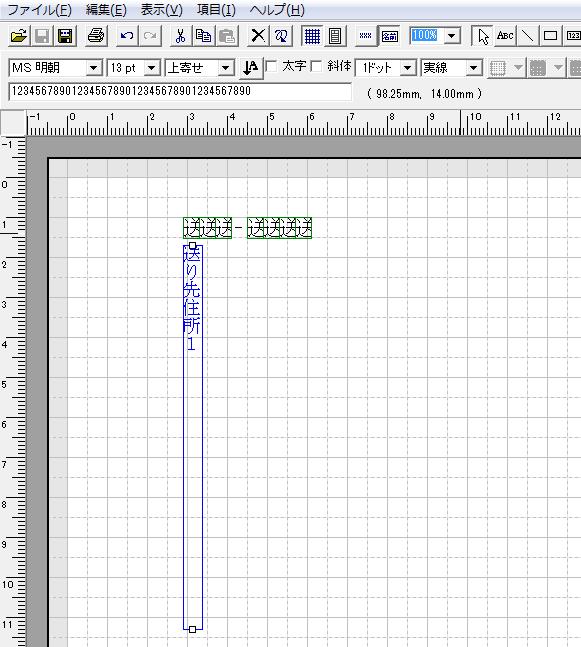Image resolution: width=581 pixels, height=647 pixels.
Task: Toggle the grid display icon
Action: point(312,36)
